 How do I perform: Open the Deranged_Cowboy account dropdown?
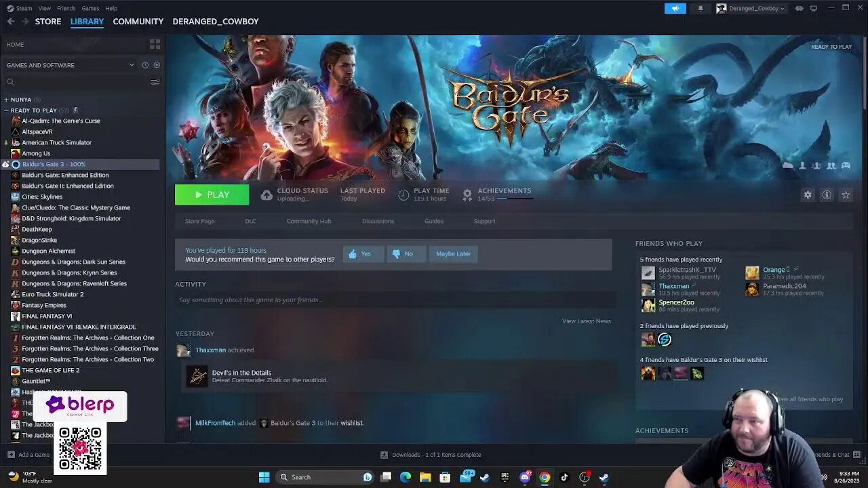[x=751, y=8]
